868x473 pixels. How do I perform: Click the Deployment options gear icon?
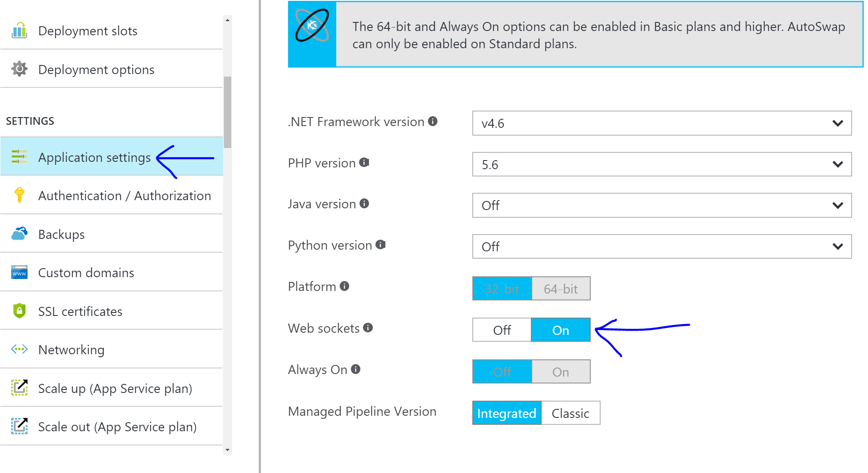point(19,69)
